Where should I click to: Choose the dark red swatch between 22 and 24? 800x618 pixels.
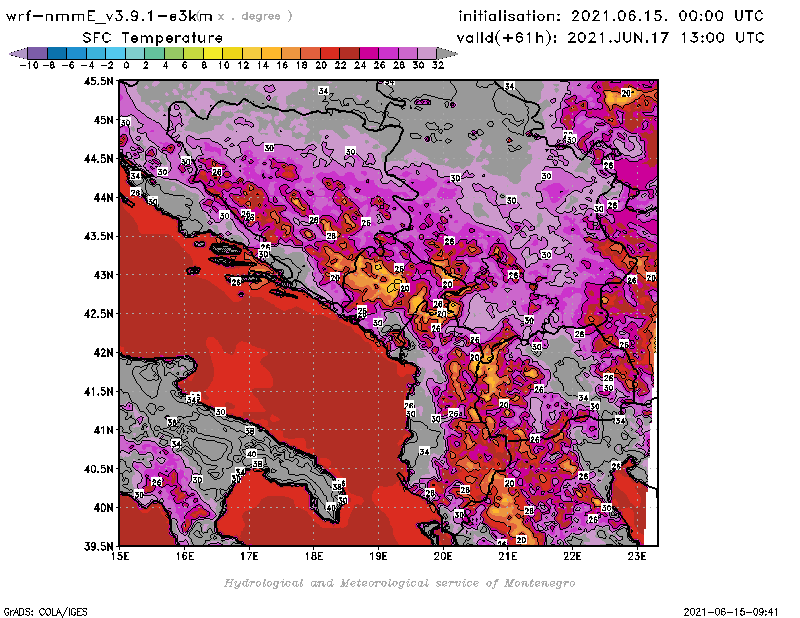(349, 54)
